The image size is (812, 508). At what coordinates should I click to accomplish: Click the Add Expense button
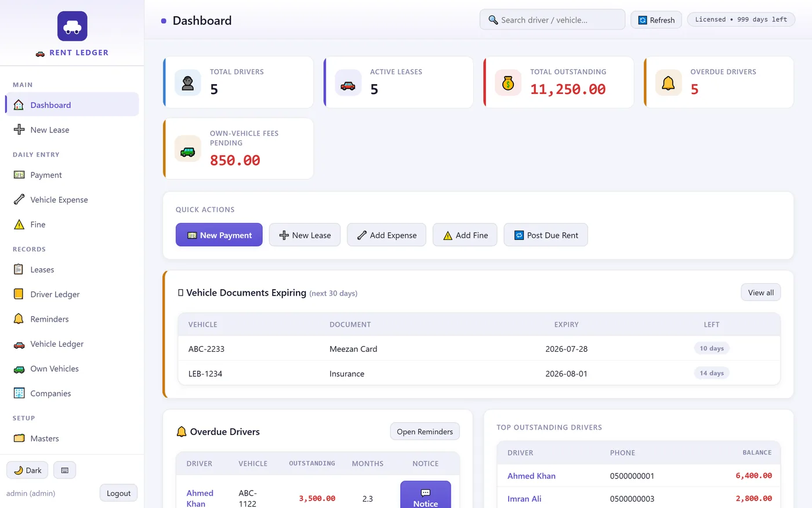tap(387, 235)
